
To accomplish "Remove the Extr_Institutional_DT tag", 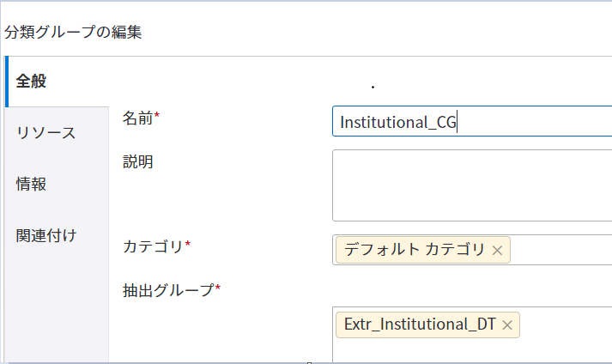I will 507,325.
